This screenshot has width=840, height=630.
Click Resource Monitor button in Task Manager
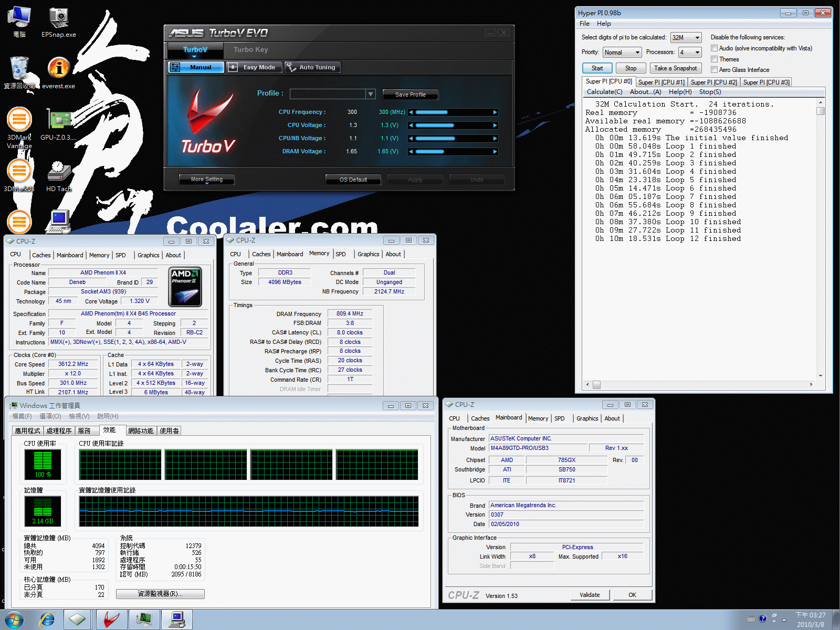coord(160,594)
